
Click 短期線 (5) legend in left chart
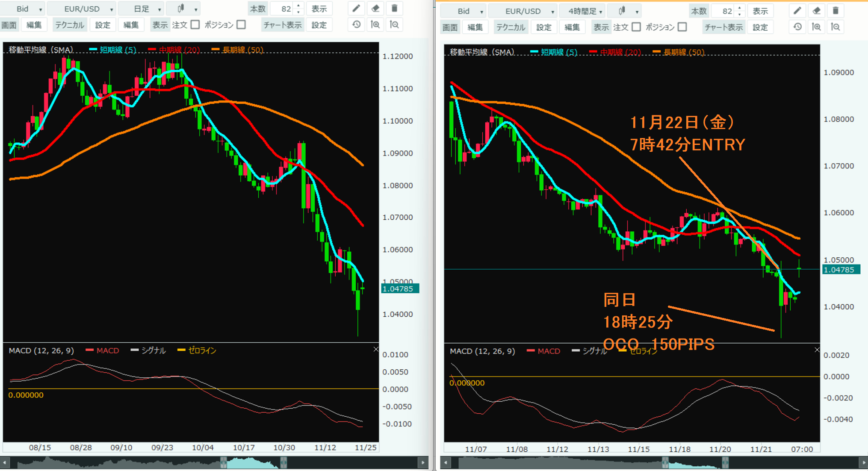(x=113, y=50)
